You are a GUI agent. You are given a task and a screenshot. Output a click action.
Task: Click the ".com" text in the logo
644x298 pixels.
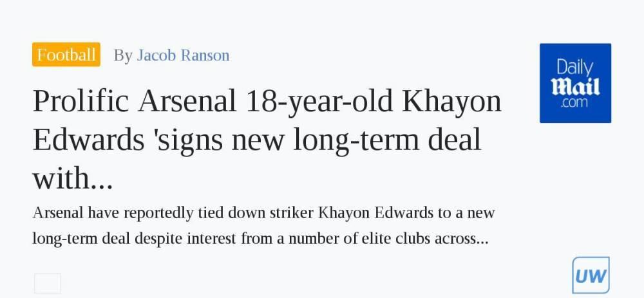click(575, 102)
